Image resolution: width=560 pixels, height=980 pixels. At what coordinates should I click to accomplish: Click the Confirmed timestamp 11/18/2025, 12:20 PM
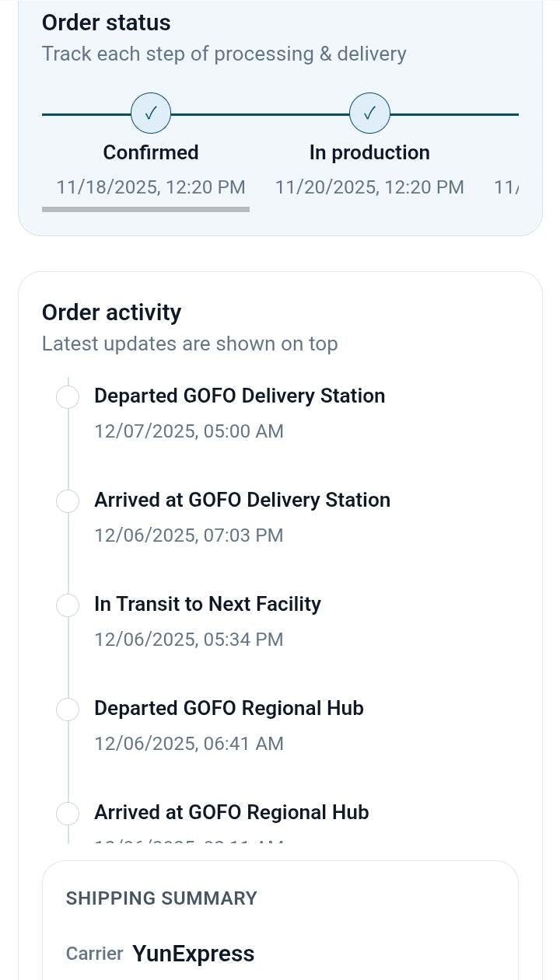[x=151, y=187]
